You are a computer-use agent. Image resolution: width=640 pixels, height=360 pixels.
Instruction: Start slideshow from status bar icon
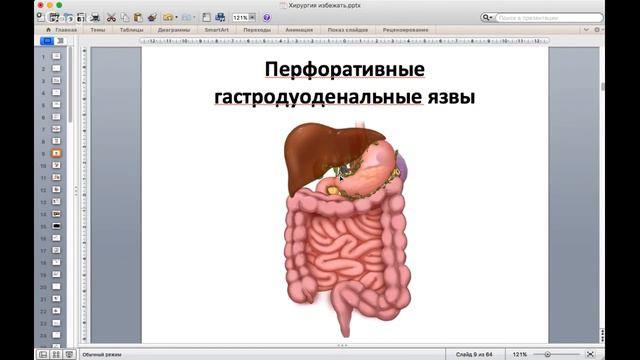point(69,354)
